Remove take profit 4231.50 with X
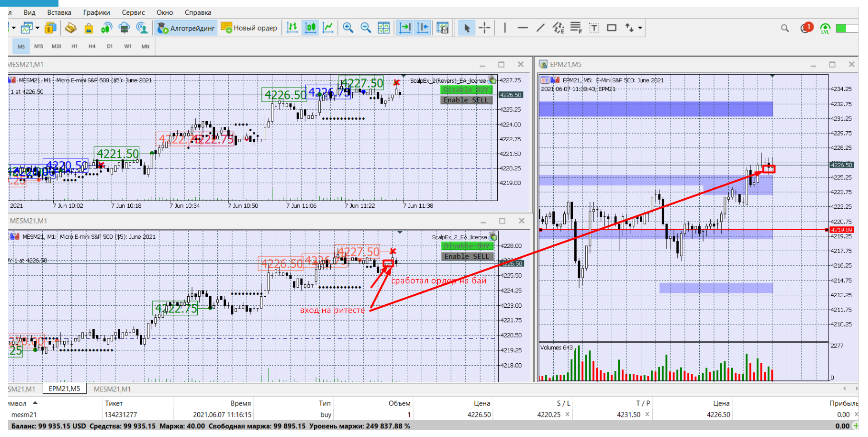The width and height of the screenshot is (868, 437). [647, 414]
